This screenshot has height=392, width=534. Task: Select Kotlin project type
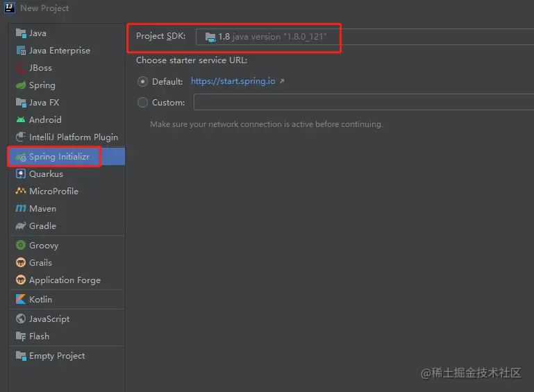pos(67,299)
